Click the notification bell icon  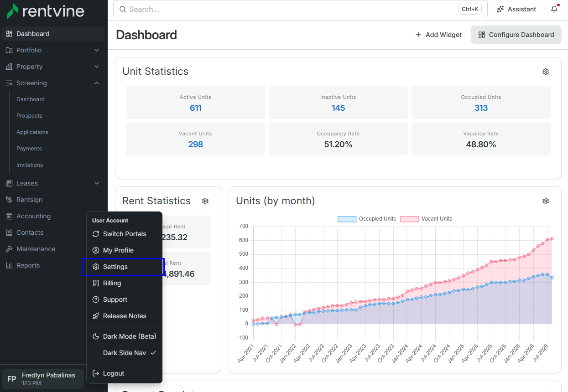pos(554,9)
